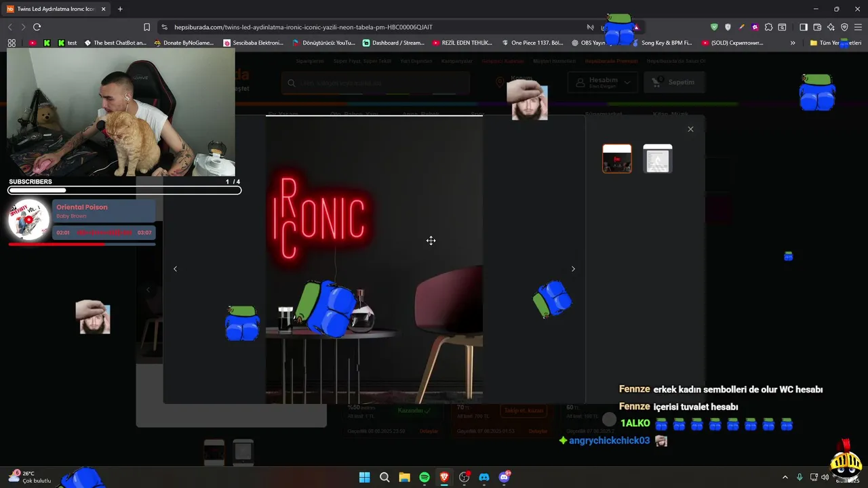
Task: Open the browser extensions puzzle icon
Action: [x=768, y=27]
